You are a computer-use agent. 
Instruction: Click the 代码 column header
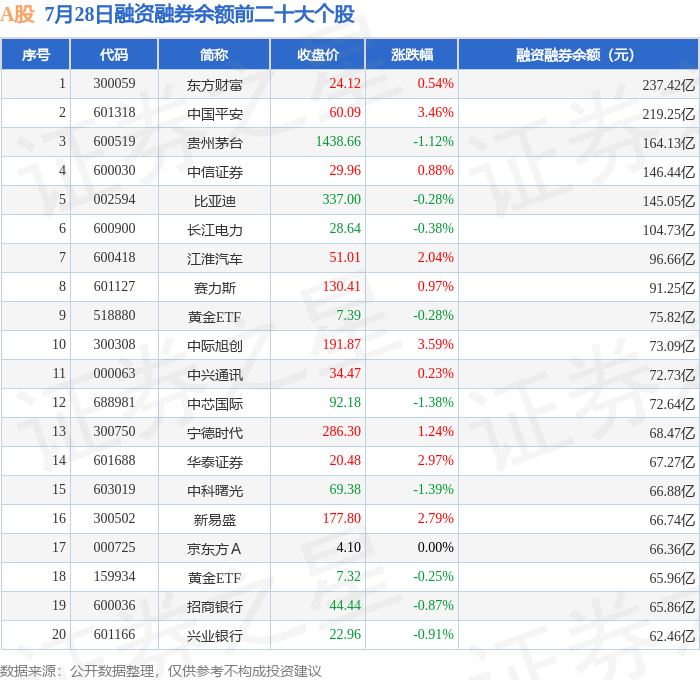[x=114, y=54]
